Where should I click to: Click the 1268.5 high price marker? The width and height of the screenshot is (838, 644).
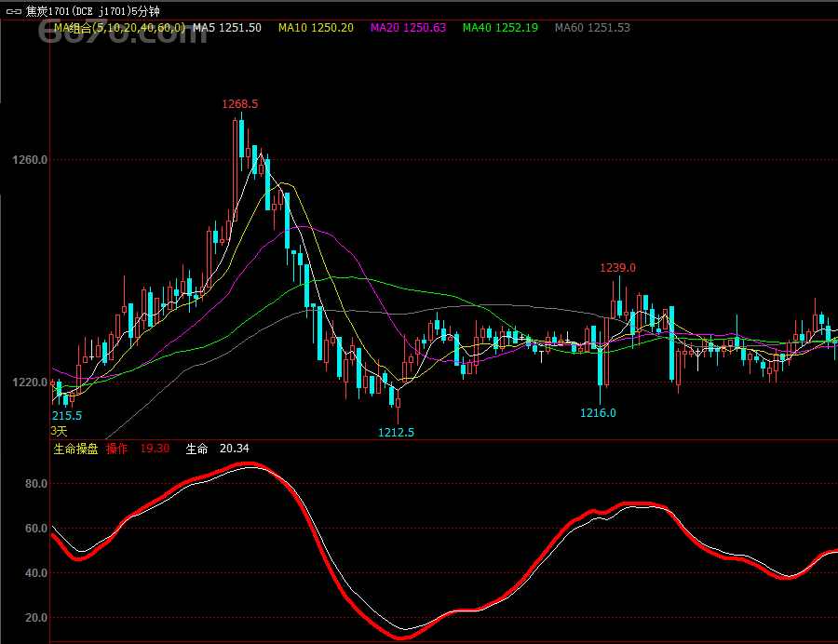[239, 104]
